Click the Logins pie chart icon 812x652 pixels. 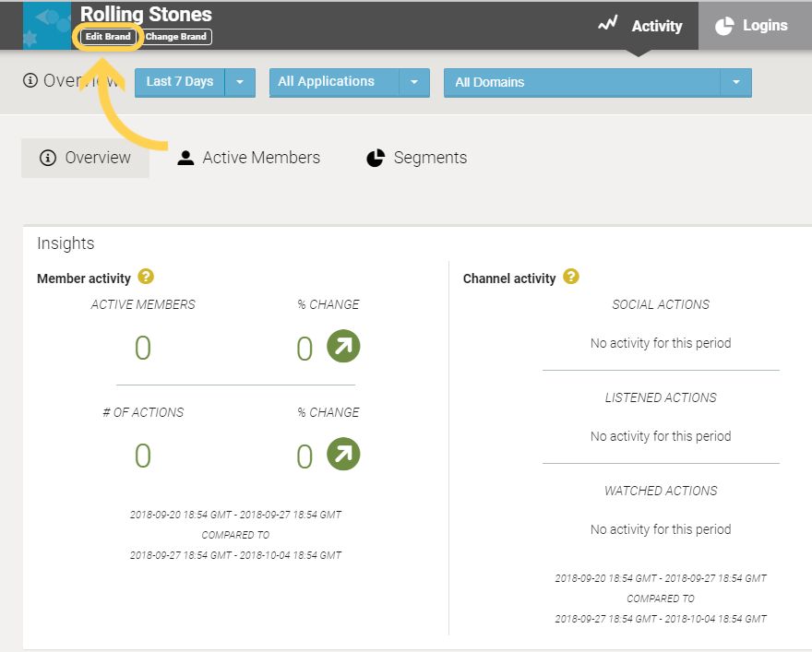coord(724,26)
